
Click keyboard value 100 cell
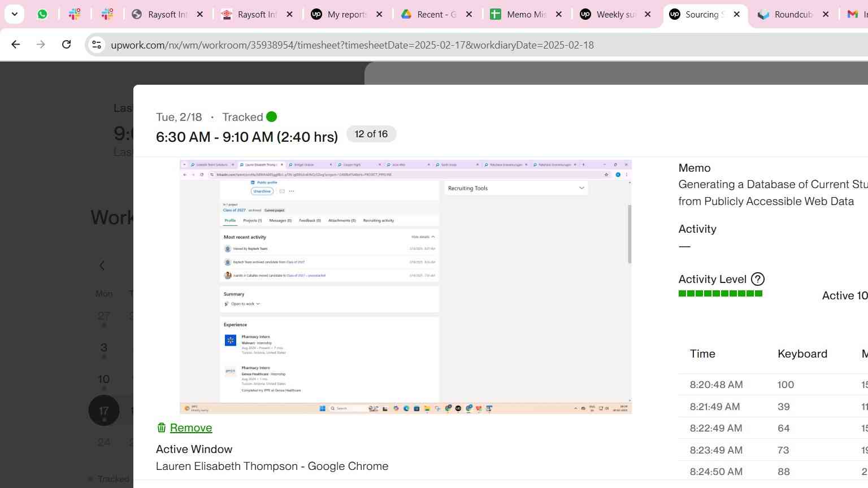pos(785,385)
